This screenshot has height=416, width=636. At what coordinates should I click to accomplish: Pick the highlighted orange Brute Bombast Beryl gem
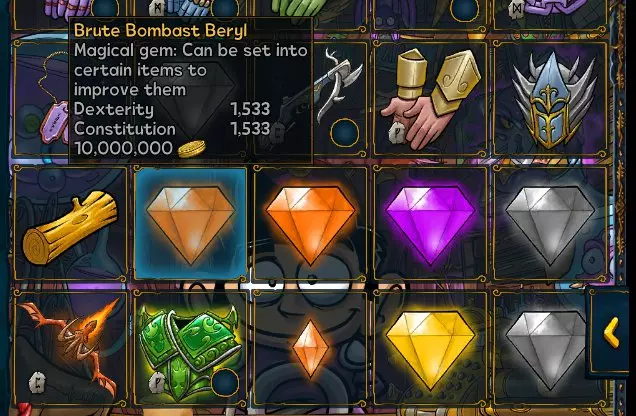click(191, 224)
